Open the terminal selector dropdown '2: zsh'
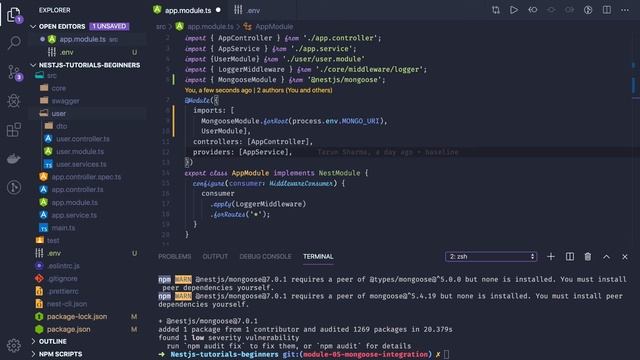The width and height of the screenshot is (640, 360). pyautogui.click(x=491, y=257)
